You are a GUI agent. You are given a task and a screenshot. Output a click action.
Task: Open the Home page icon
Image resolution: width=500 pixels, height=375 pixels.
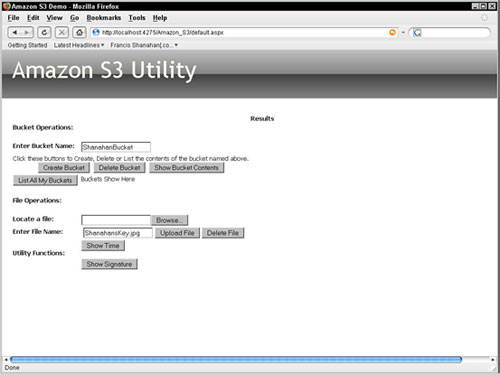79,32
